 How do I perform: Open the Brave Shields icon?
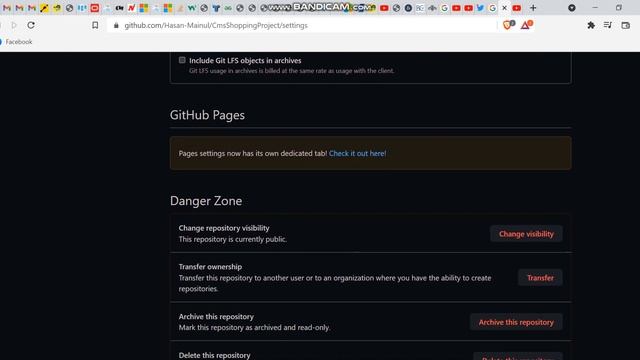508,25
